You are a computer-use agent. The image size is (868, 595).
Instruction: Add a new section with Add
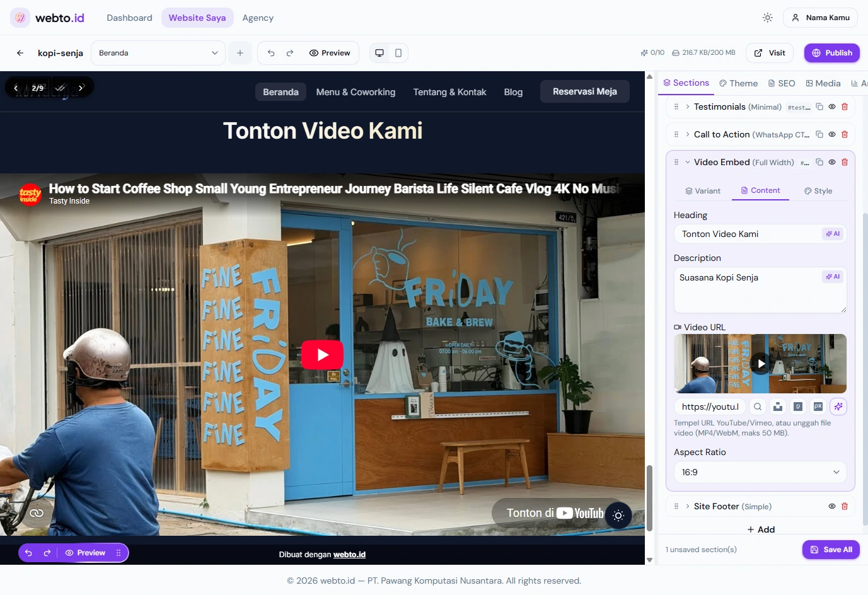point(761,529)
